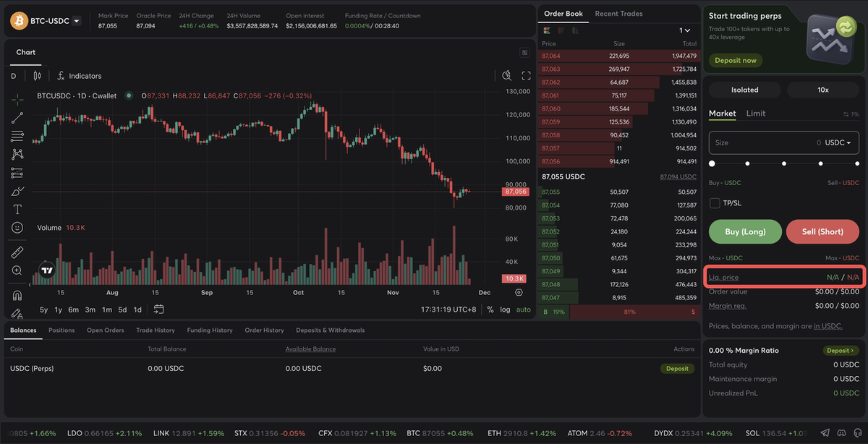Open the 10x leverage selector
This screenshot has width=868, height=444.
[x=823, y=90]
